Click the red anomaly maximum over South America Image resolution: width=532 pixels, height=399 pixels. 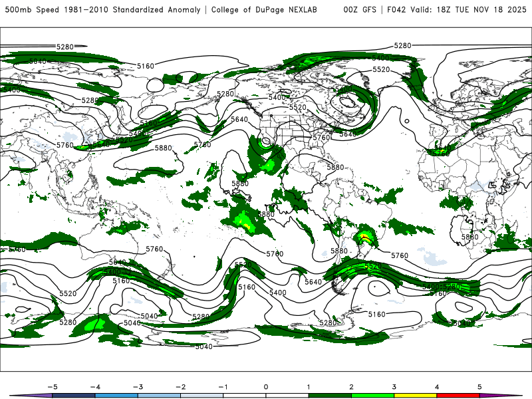click(364, 236)
